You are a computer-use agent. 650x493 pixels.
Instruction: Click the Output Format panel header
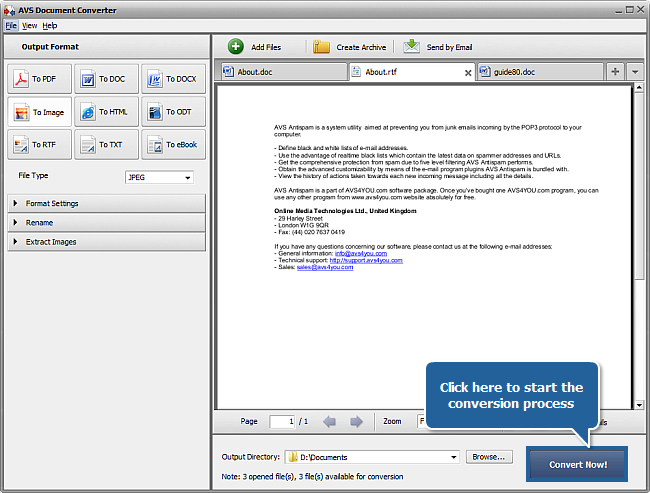click(x=107, y=47)
